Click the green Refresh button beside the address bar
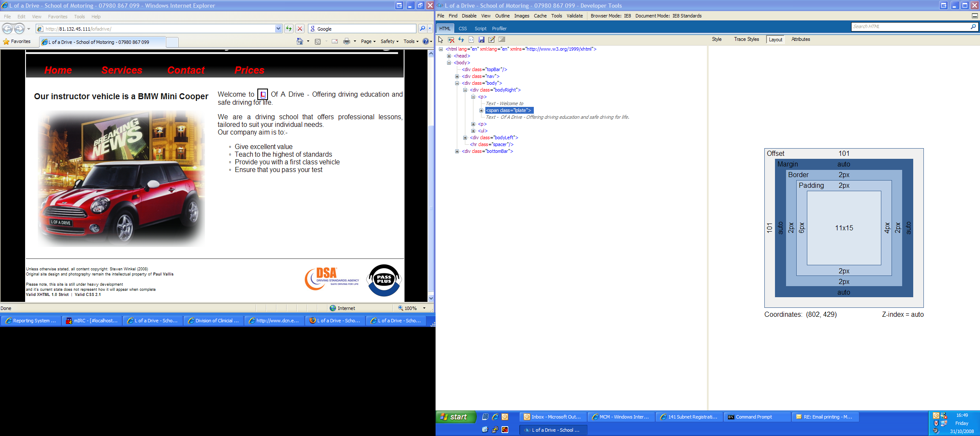Image resolution: width=980 pixels, height=436 pixels. click(289, 29)
